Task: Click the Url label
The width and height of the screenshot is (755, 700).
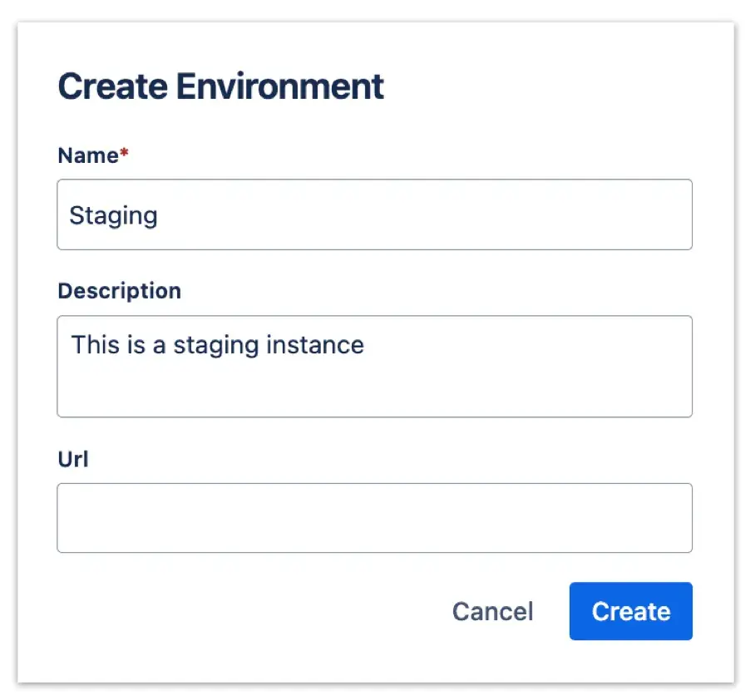Action: [72, 459]
